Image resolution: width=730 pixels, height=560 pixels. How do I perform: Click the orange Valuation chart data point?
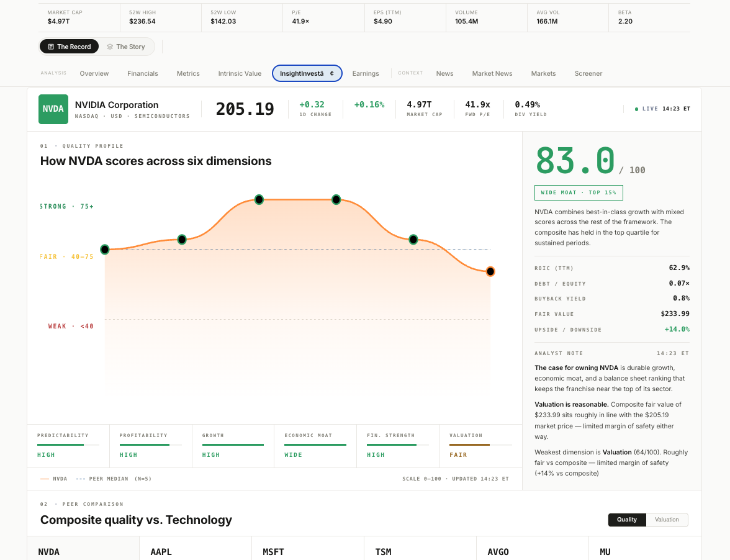(x=490, y=271)
